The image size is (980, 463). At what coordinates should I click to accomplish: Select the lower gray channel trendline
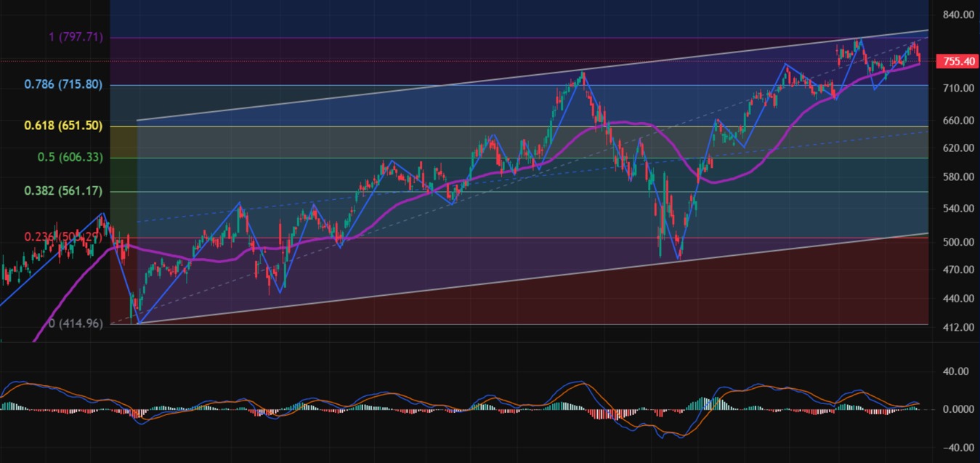(509, 280)
